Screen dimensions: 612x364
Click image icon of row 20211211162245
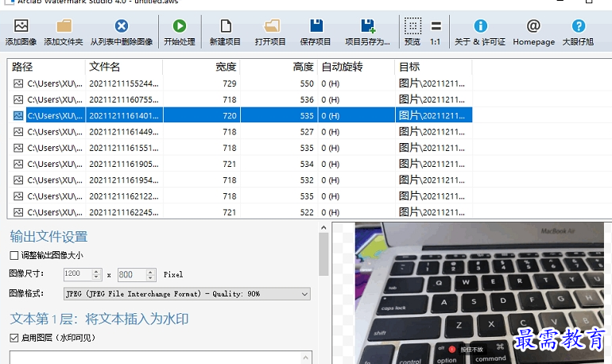click(x=18, y=212)
